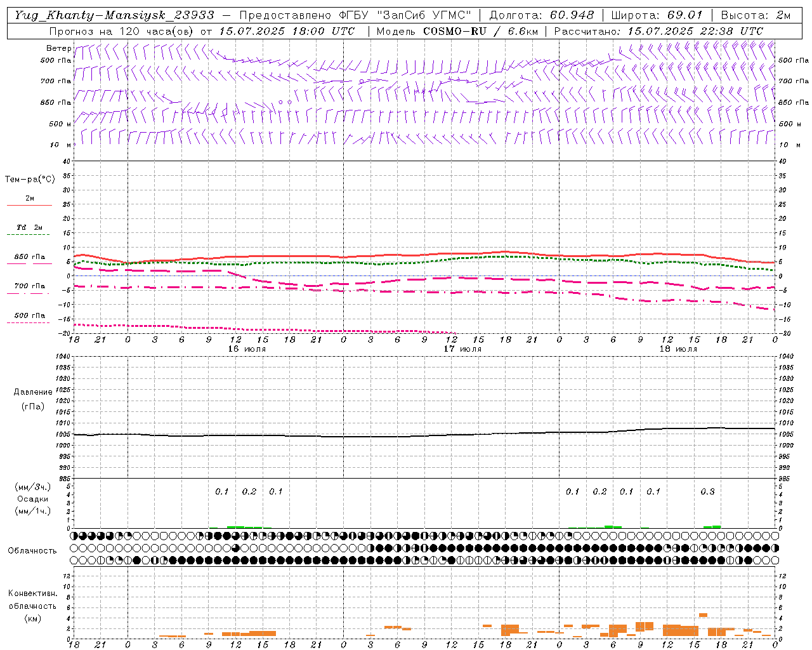Select the 17 июля date label
The image size is (812, 650).
click(x=462, y=348)
